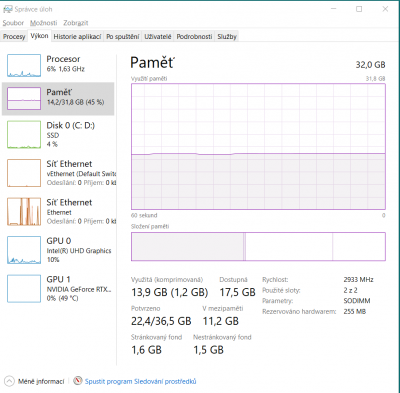Click the Složení paměti composition bar
The image size is (400, 393).
(258, 246)
